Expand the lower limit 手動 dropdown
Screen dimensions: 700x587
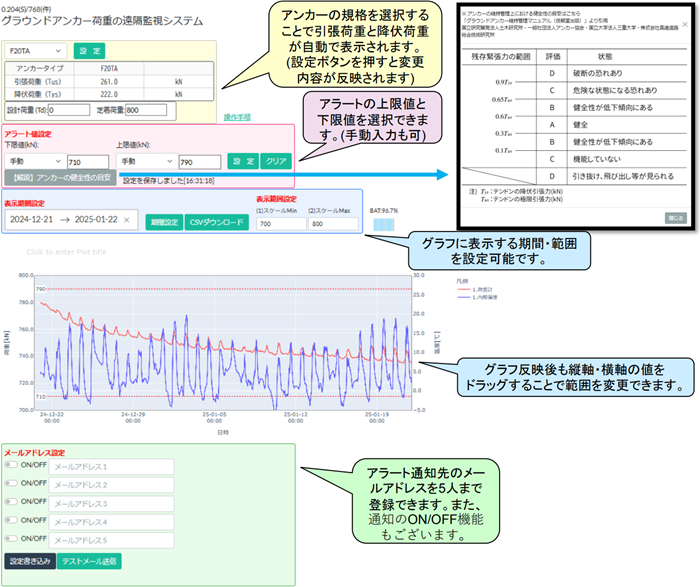(x=34, y=160)
